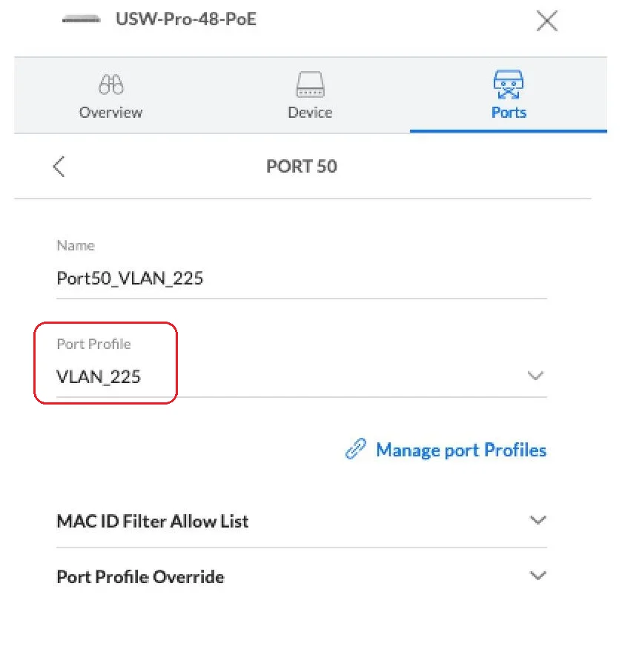Viewport: 622px width, 672px height.
Task: Click the Ports icon in tab bar
Action: coord(509,84)
